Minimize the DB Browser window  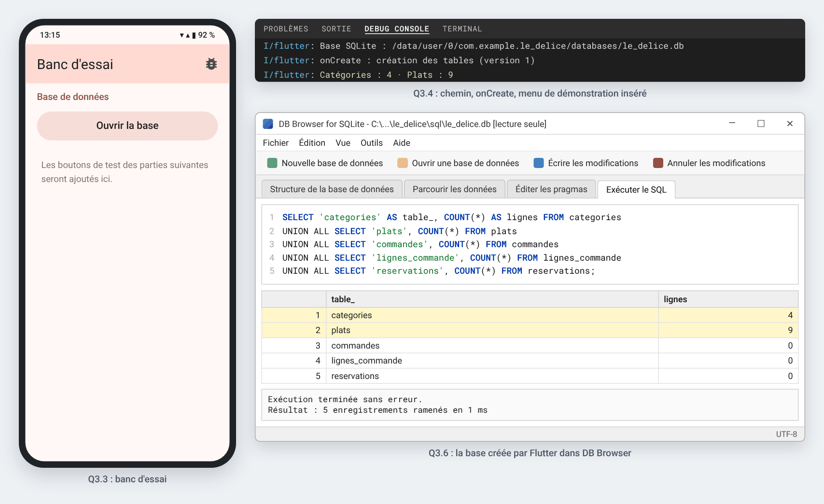[x=732, y=124]
